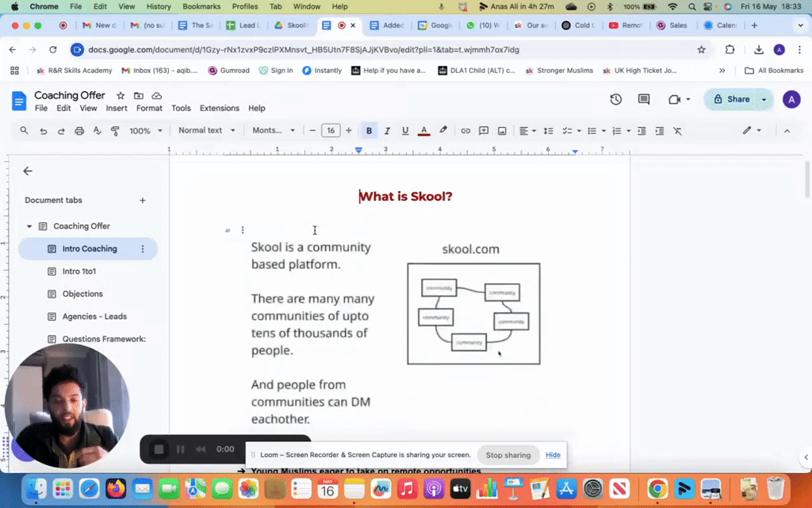Viewport: 812px width, 508px height.
Task: Open the editing mode pencil dropdown
Action: point(752,131)
